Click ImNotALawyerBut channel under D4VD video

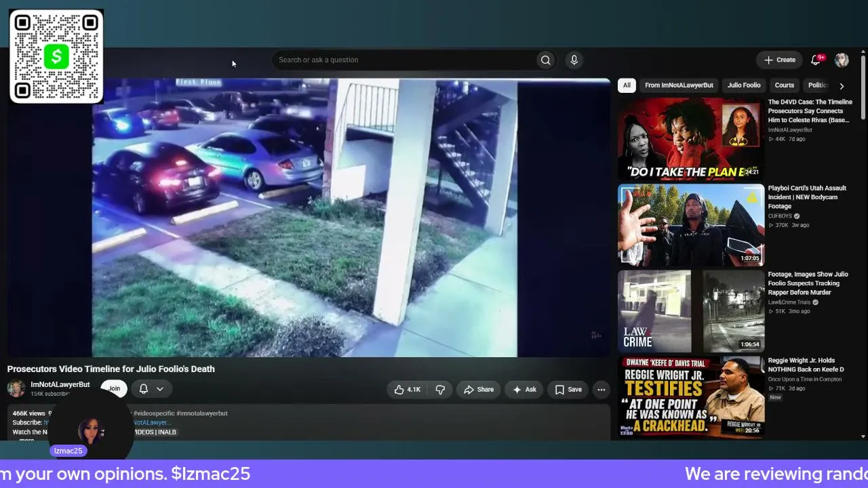(x=790, y=130)
